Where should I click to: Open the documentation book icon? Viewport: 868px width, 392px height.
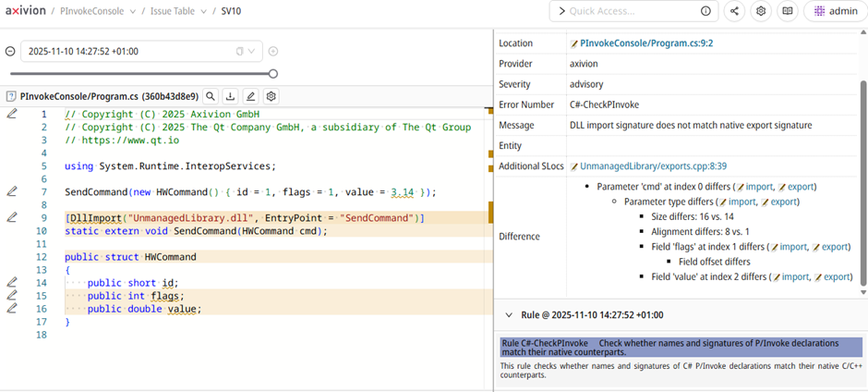tap(788, 11)
